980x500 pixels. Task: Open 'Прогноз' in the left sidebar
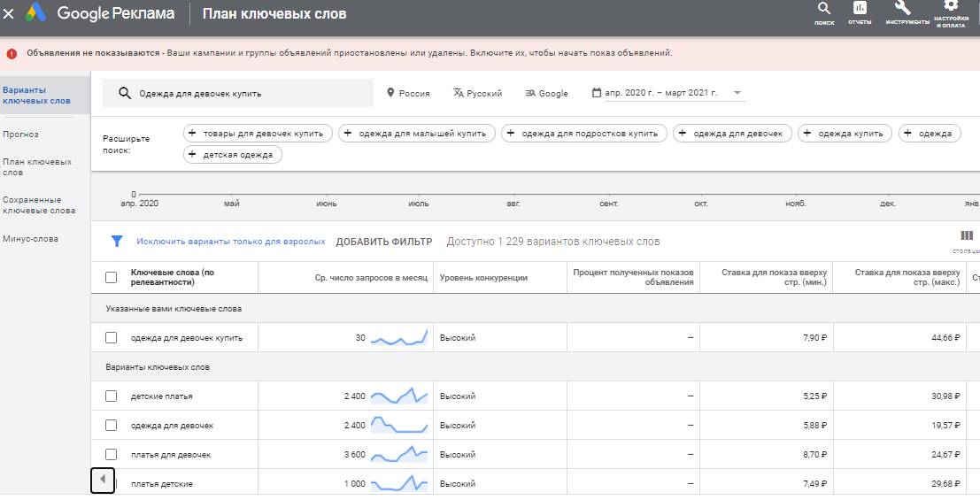pos(21,135)
